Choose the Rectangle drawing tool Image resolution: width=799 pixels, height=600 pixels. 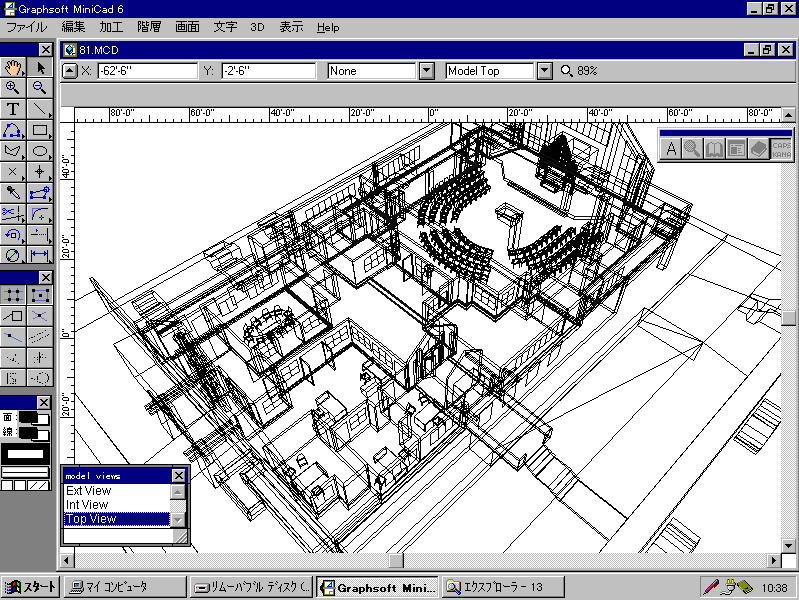point(41,130)
